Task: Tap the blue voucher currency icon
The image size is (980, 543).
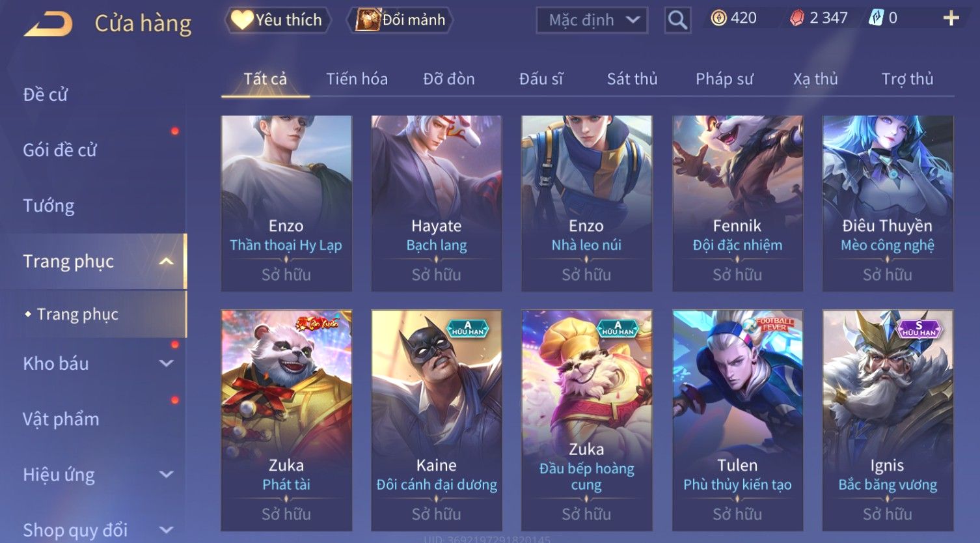Action: coord(876,18)
